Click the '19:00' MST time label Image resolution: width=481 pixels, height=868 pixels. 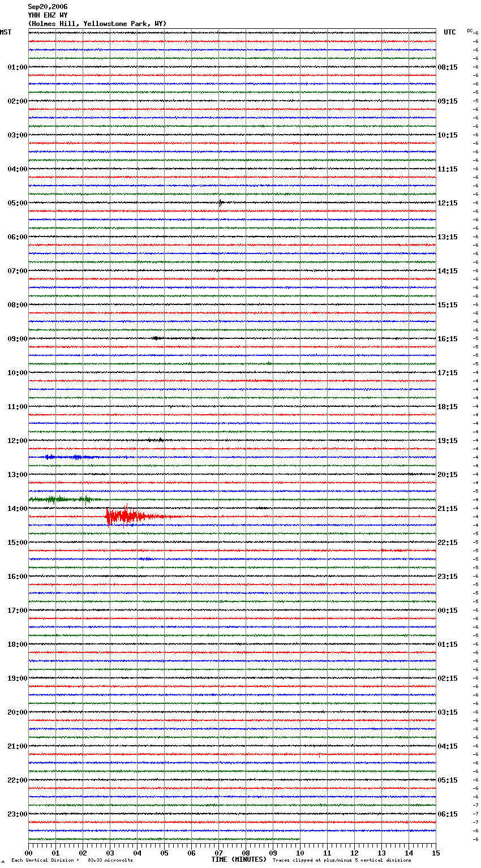click(x=18, y=678)
